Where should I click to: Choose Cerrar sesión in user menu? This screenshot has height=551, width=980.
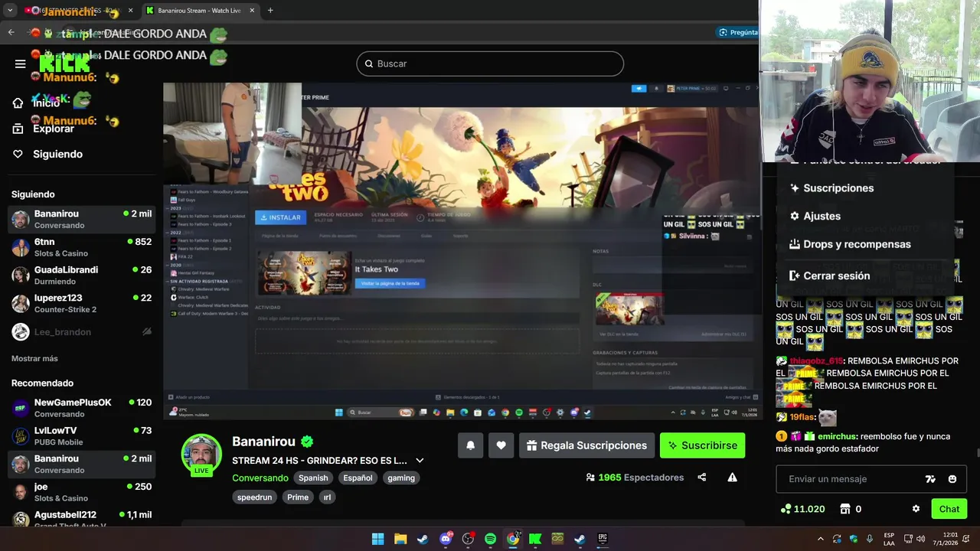830,275
